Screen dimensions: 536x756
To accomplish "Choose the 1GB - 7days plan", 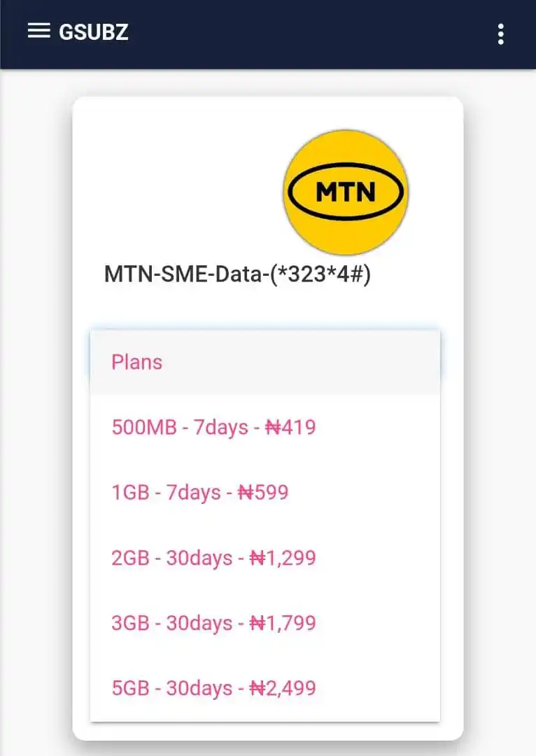I will [x=265, y=492].
